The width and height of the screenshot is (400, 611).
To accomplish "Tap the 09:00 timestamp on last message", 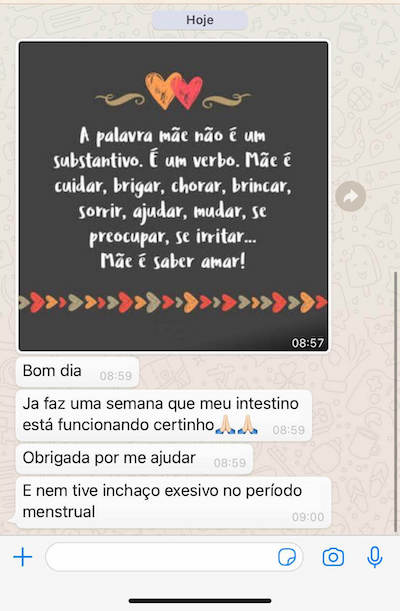I will [308, 517].
